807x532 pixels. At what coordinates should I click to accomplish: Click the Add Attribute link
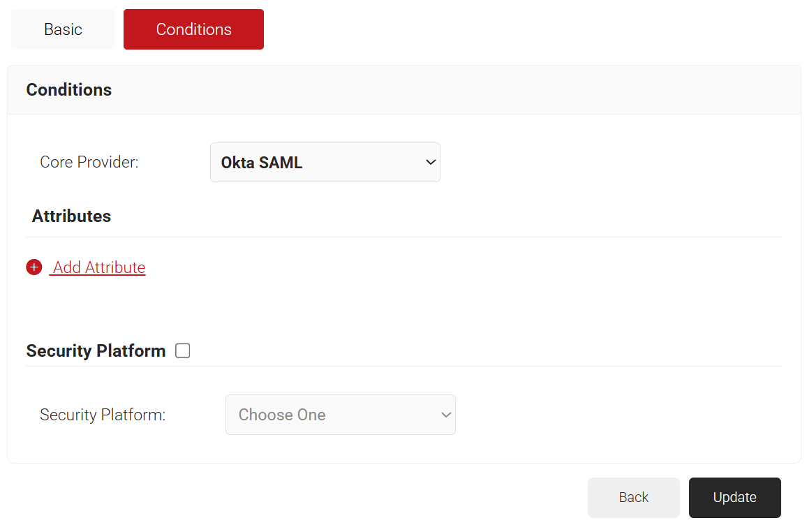point(99,267)
